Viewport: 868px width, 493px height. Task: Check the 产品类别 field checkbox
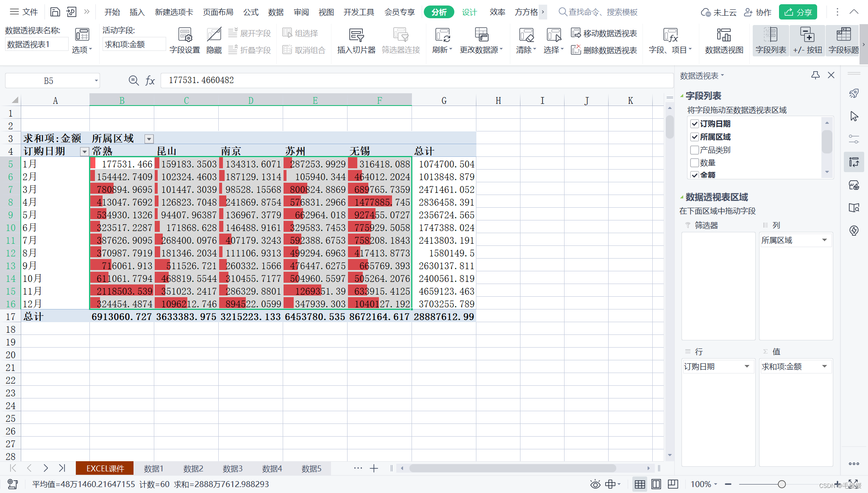coord(694,150)
